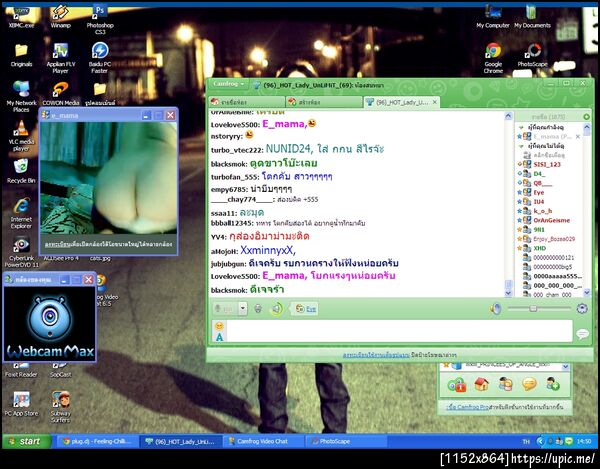Viewport: 600px width, 469px height.
Task: Select user Enjoy_Bozaa029 in the user list
Action: (x=554, y=239)
